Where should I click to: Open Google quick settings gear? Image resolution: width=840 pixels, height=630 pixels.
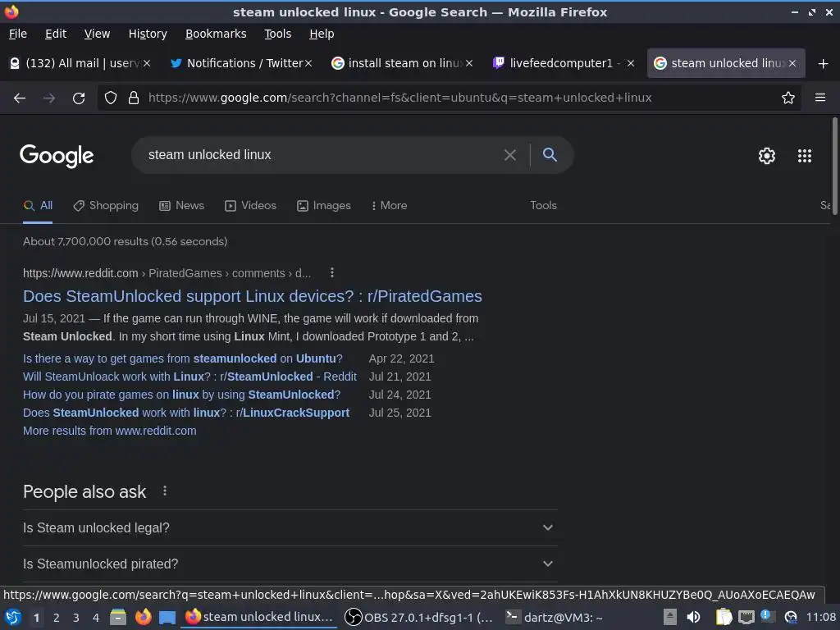pyautogui.click(x=767, y=156)
